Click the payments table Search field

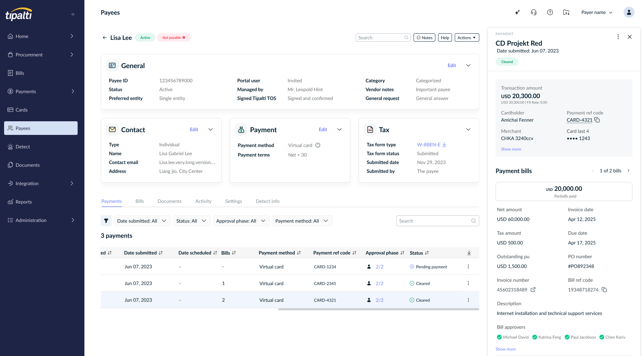click(438, 221)
